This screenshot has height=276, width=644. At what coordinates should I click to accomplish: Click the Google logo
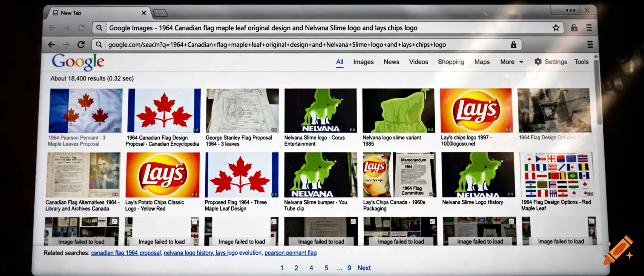78,62
